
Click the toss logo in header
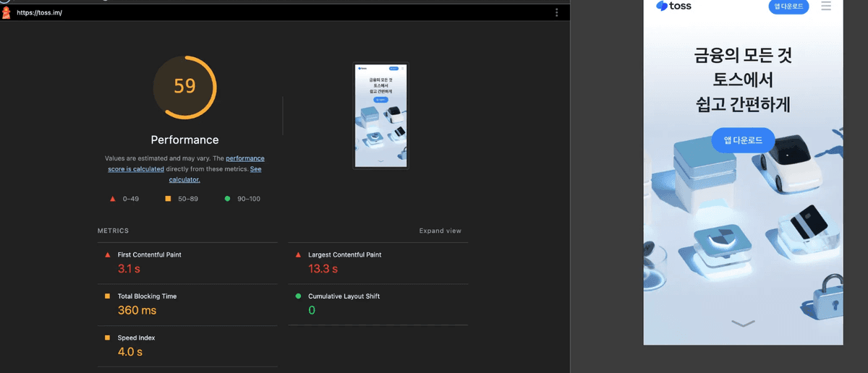click(673, 7)
